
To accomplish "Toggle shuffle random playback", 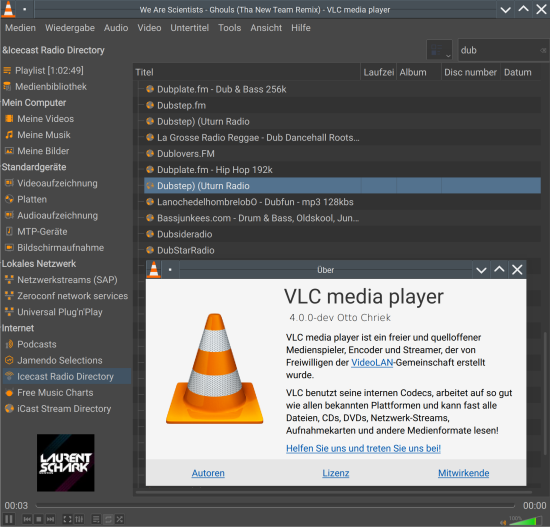I will (x=120, y=519).
